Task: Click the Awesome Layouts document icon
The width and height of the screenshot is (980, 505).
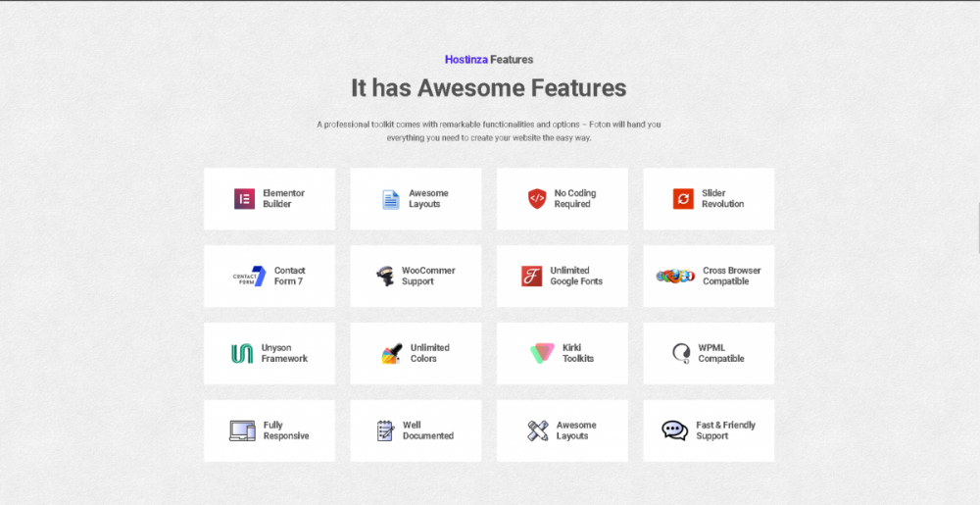Action: click(391, 199)
